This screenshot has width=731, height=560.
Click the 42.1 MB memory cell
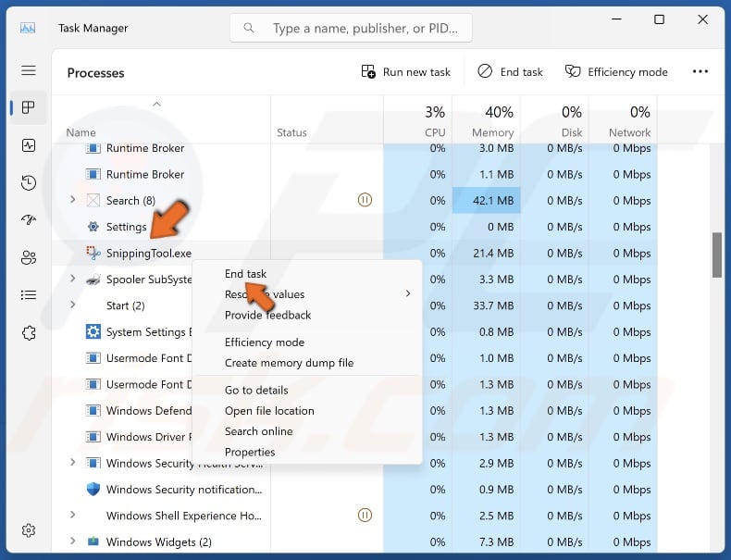click(x=486, y=201)
